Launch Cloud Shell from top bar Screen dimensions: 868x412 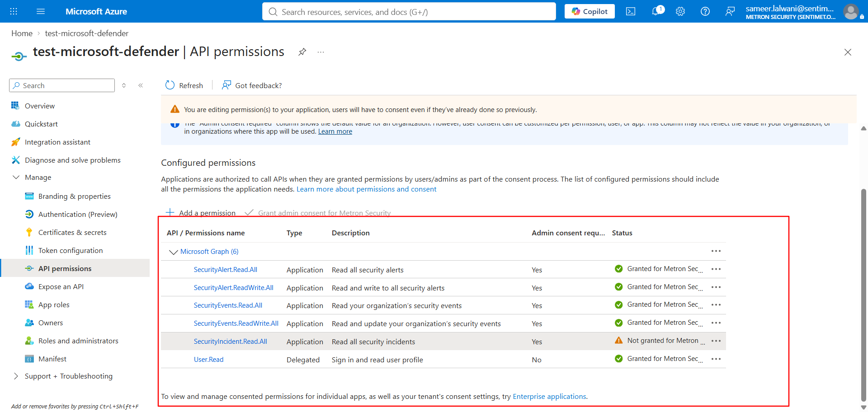pos(631,11)
